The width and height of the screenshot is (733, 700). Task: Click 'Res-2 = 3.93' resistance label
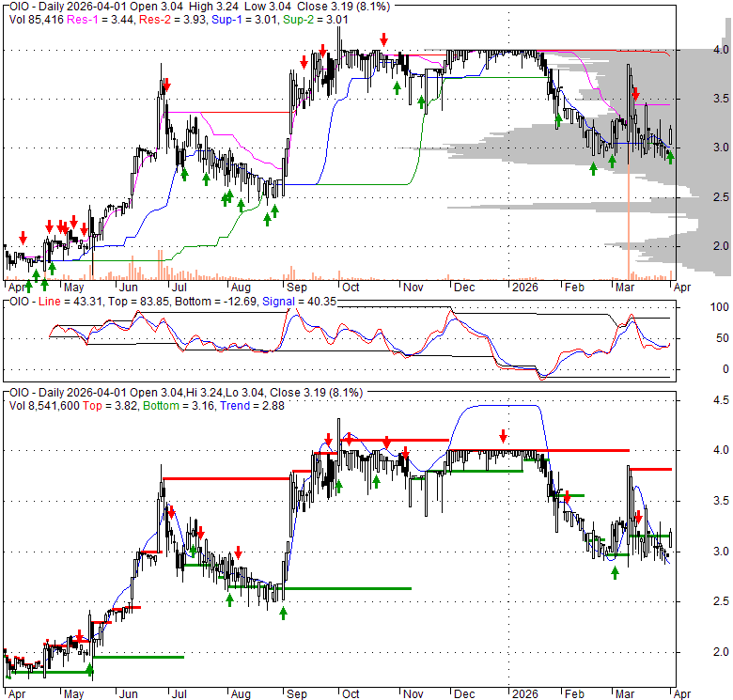coord(173,20)
